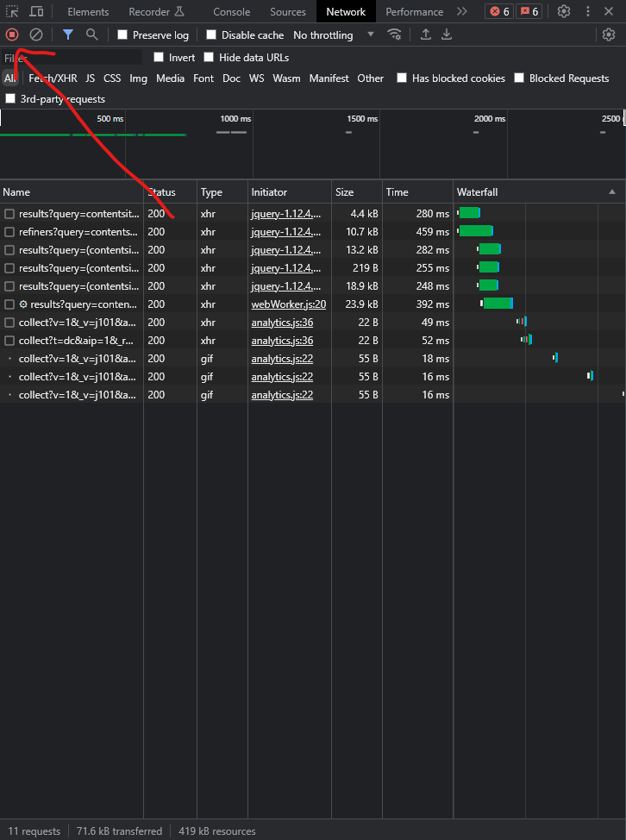
Task: Filter requests by Wasm type
Action: (286, 78)
